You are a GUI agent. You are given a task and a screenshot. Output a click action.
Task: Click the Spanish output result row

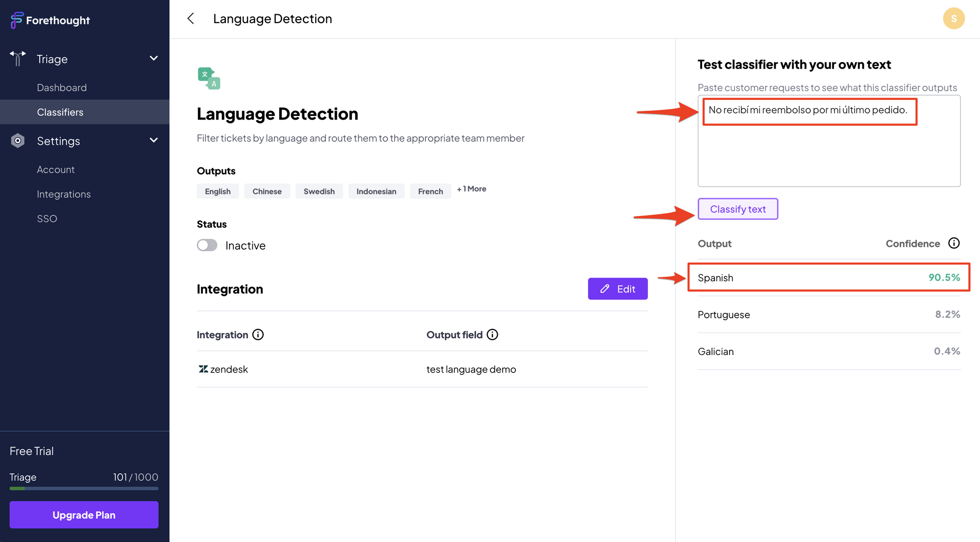[x=829, y=278]
